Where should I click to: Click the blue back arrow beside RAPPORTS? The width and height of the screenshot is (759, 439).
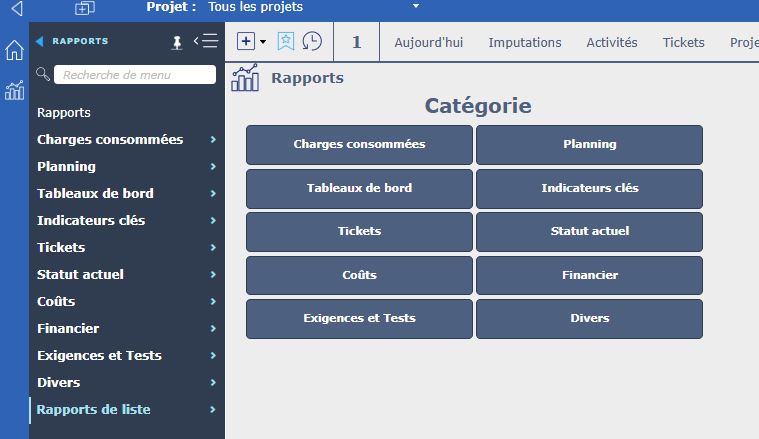(40, 41)
